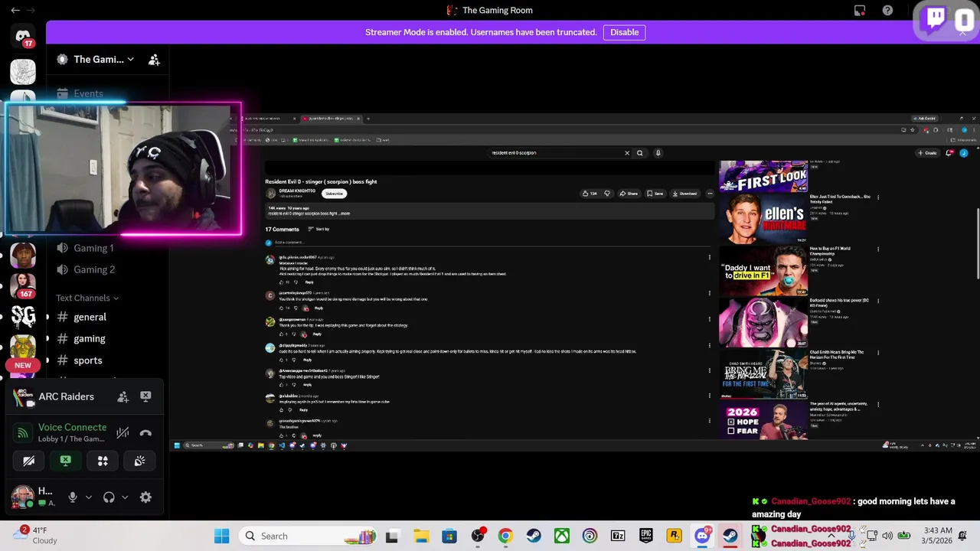Open Discord help question mark icon

click(887, 10)
